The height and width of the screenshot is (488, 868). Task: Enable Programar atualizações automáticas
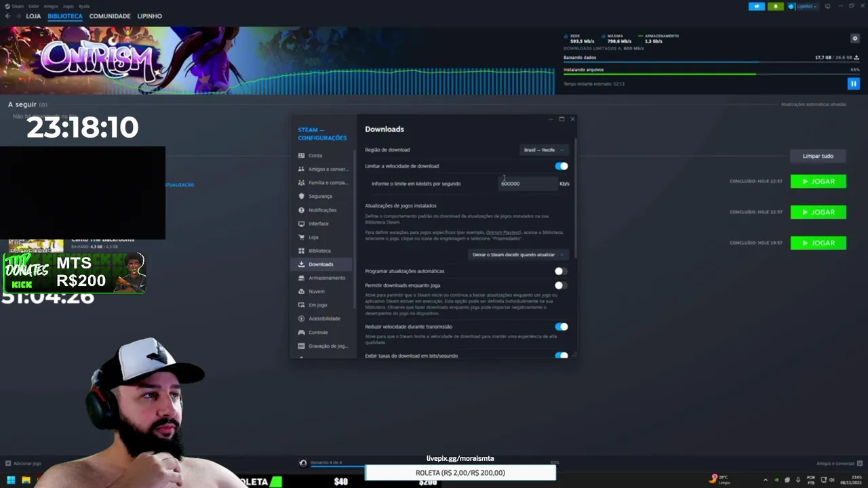(x=560, y=271)
